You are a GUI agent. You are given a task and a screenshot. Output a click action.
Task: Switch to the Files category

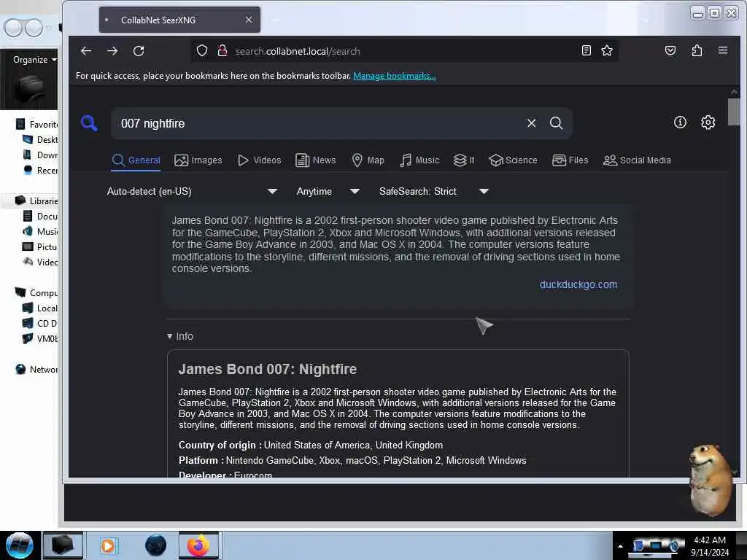pos(570,160)
